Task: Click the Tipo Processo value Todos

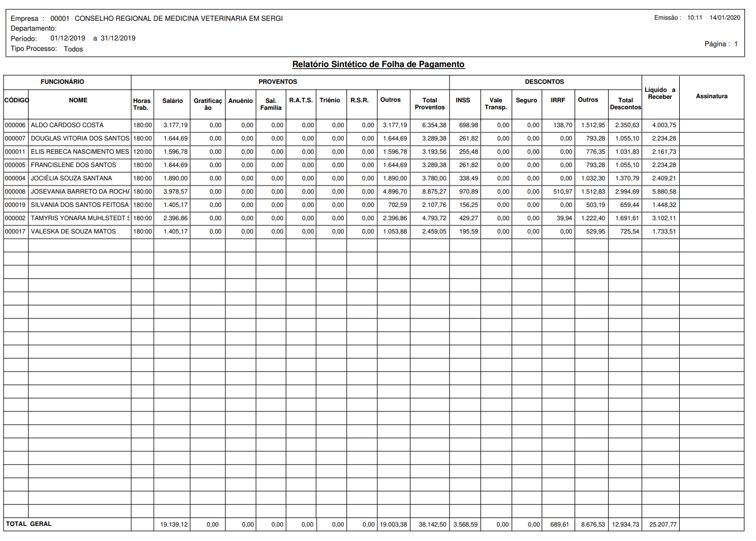Action: [73, 49]
